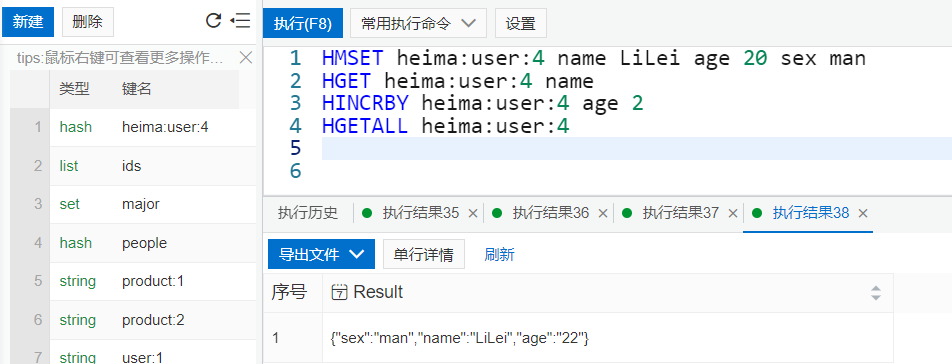The height and width of the screenshot is (364, 952).
Task: Close the 执行结果38 tab
Action: 863,213
